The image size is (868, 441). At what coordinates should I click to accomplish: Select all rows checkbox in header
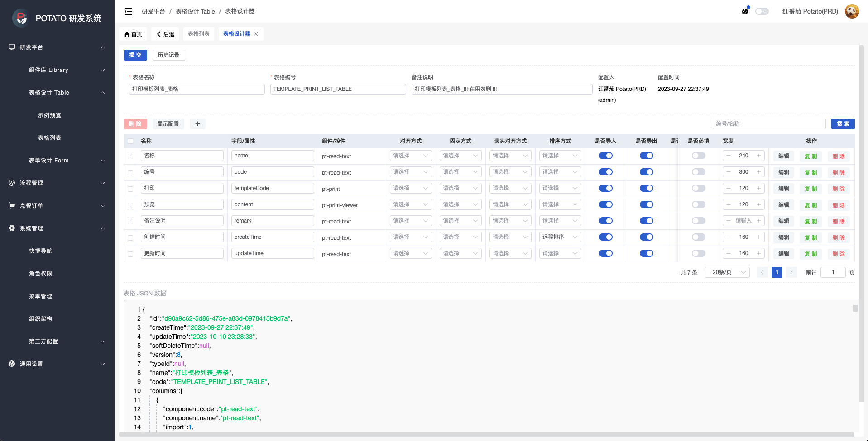(130, 141)
